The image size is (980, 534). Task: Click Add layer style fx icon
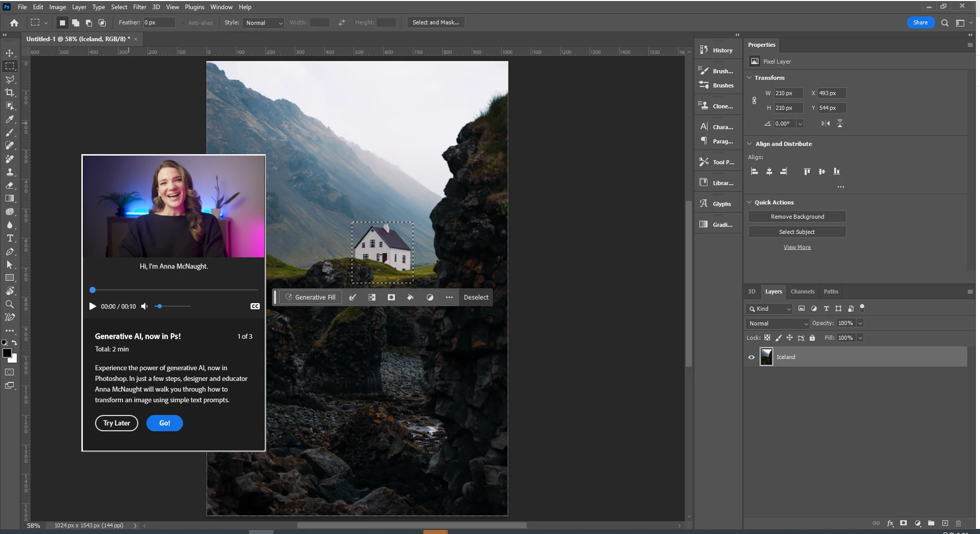(x=890, y=523)
